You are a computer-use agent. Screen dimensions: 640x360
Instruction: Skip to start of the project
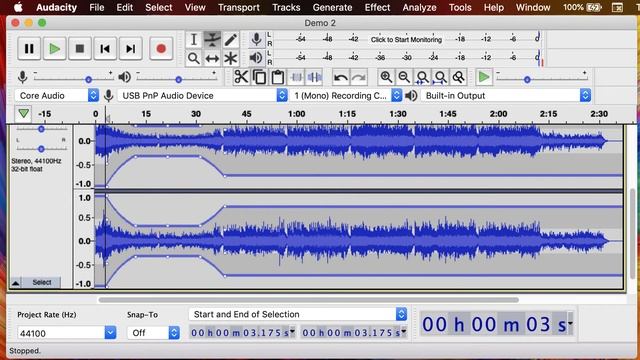[x=105, y=49]
